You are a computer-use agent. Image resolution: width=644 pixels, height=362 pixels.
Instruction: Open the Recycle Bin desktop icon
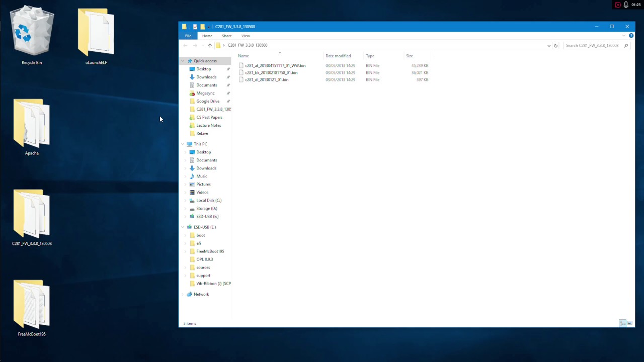(x=32, y=35)
